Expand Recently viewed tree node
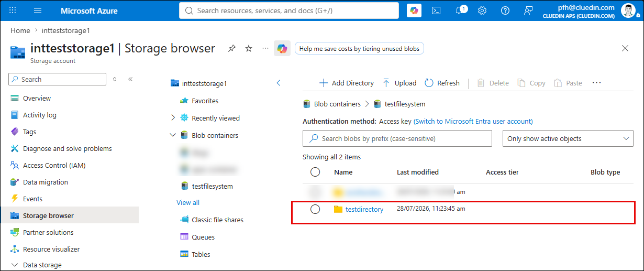 tap(173, 118)
